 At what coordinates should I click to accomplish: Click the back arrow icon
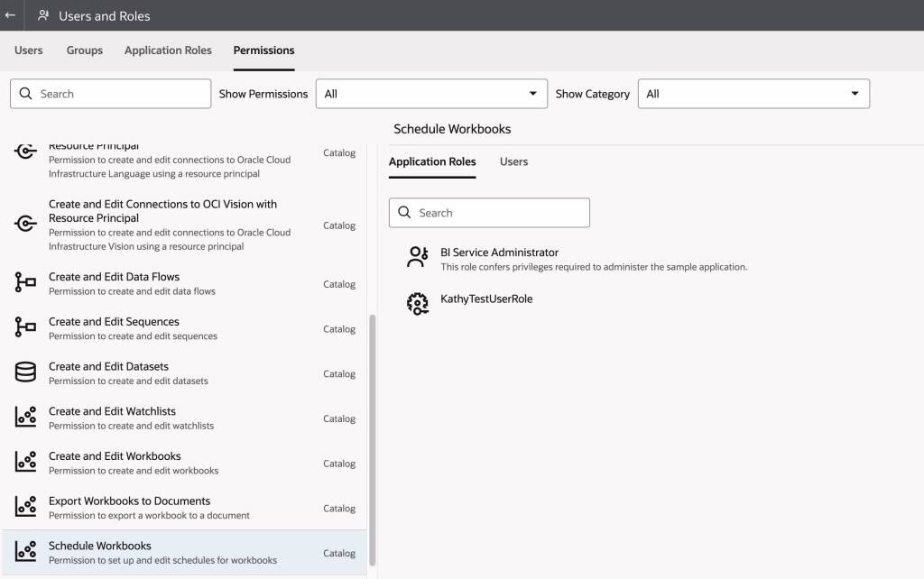click(11, 15)
